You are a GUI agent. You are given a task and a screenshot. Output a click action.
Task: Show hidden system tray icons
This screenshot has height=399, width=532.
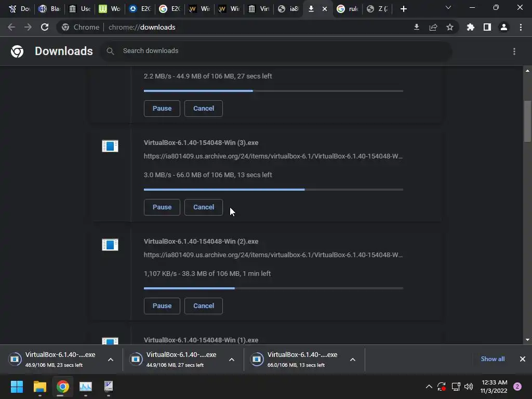(429, 387)
